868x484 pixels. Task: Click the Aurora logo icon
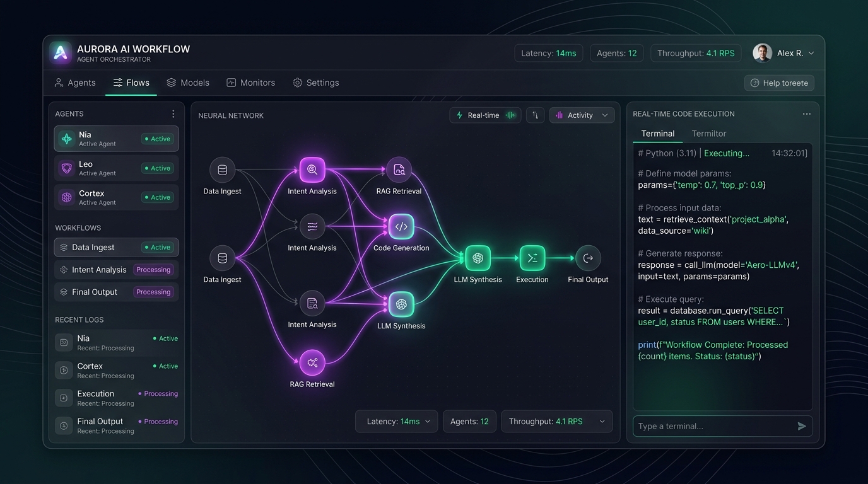pos(61,53)
